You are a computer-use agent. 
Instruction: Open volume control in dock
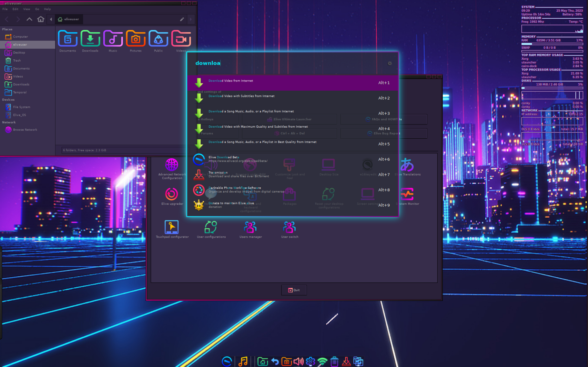tap(299, 362)
